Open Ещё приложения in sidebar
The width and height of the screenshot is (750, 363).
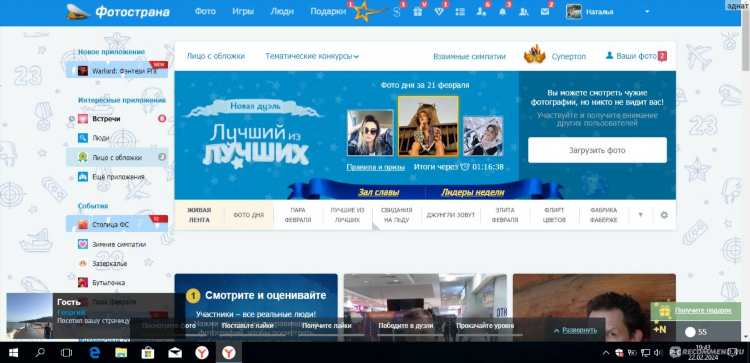coord(117,176)
